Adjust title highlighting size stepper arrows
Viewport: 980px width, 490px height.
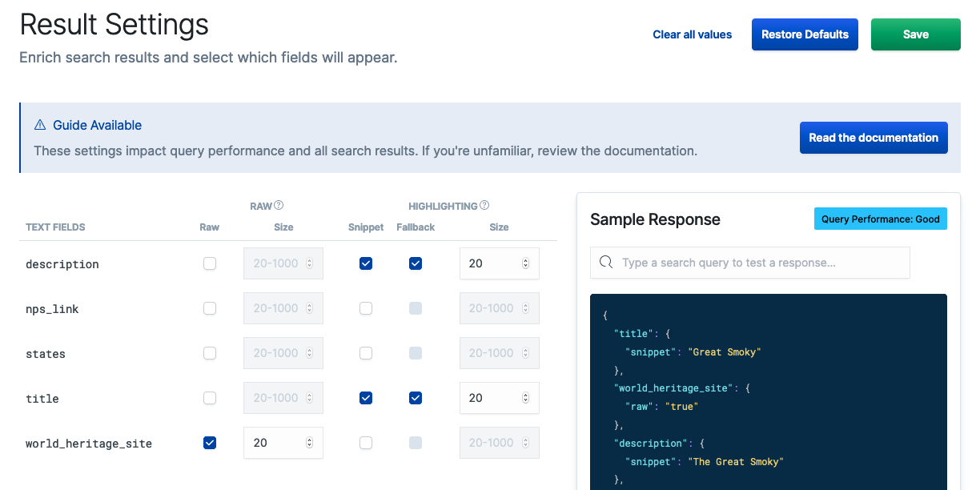point(525,398)
